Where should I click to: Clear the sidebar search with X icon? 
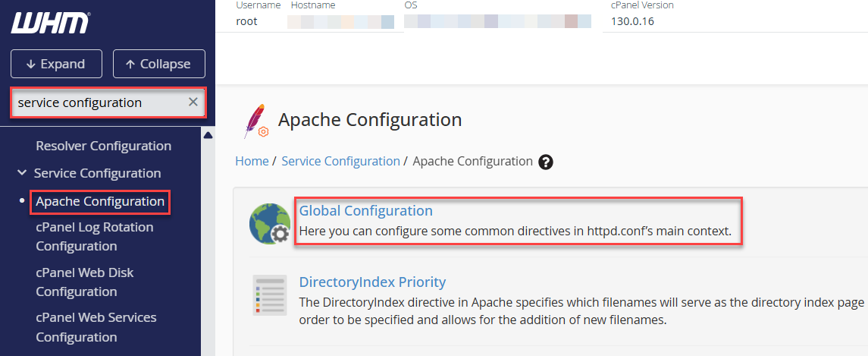click(x=193, y=102)
